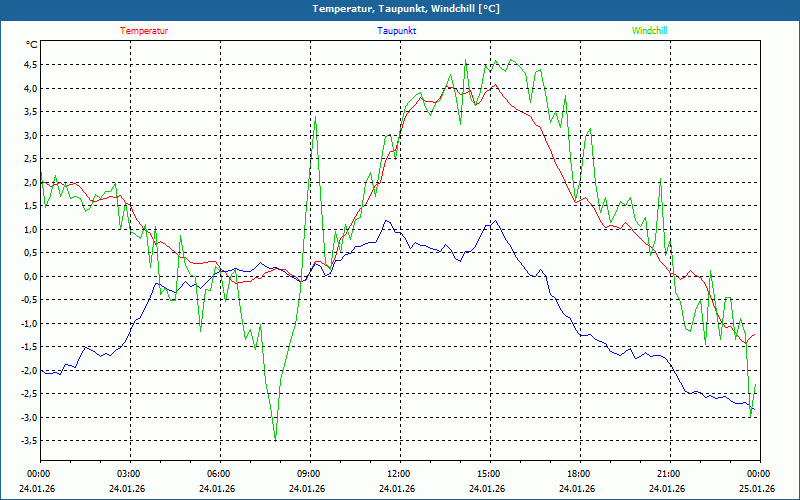
Task: Click the '18:00' time axis label
Action: tap(579, 474)
